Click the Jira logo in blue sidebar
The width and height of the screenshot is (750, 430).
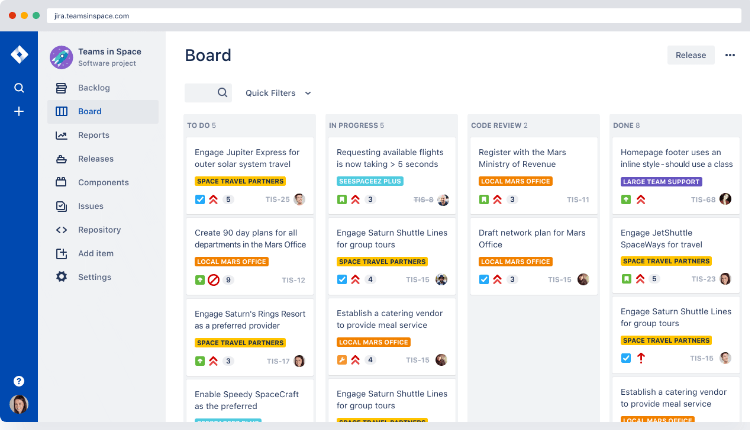point(19,55)
